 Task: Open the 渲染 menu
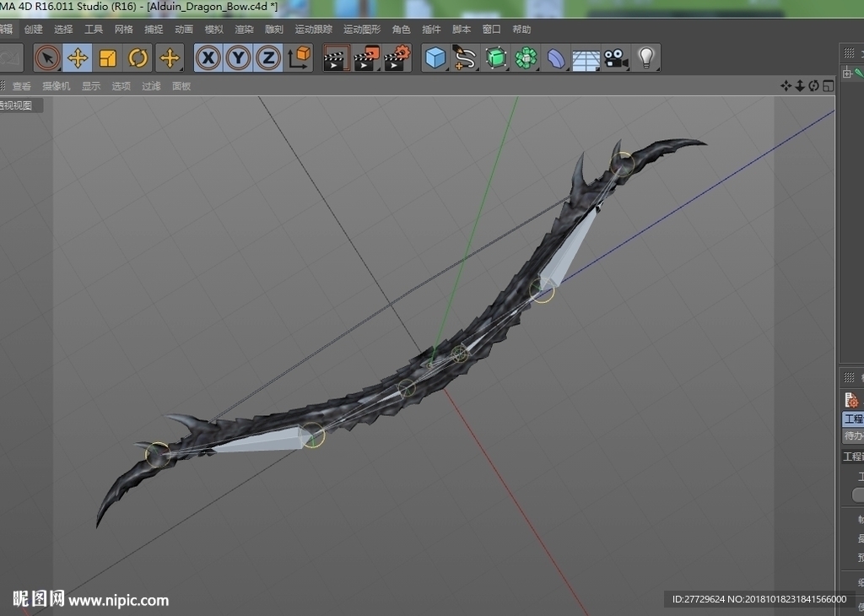pyautogui.click(x=244, y=30)
